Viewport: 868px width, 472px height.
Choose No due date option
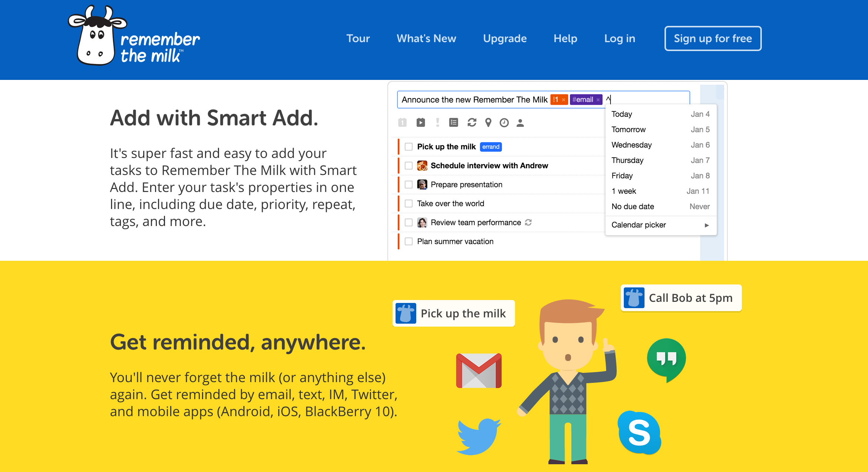click(x=661, y=206)
